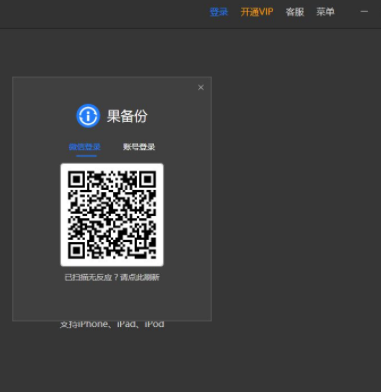Switch to the 账号登录 tab

139,147
